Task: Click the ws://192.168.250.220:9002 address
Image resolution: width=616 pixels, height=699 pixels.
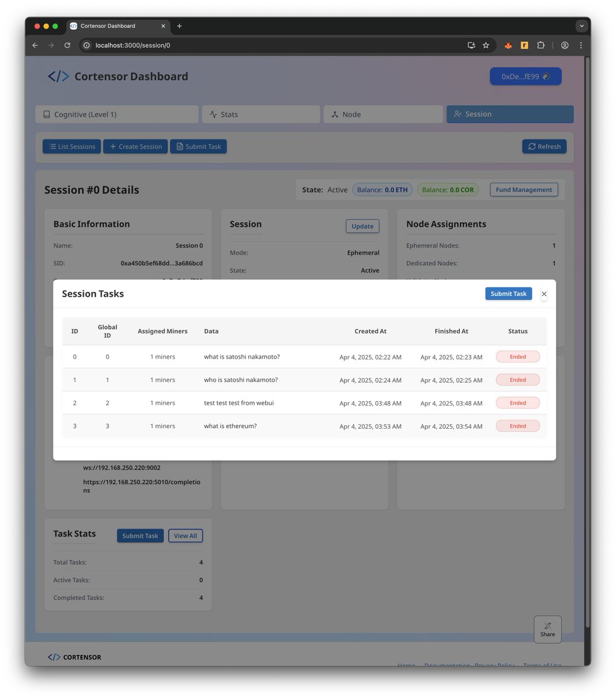Action: pos(122,467)
